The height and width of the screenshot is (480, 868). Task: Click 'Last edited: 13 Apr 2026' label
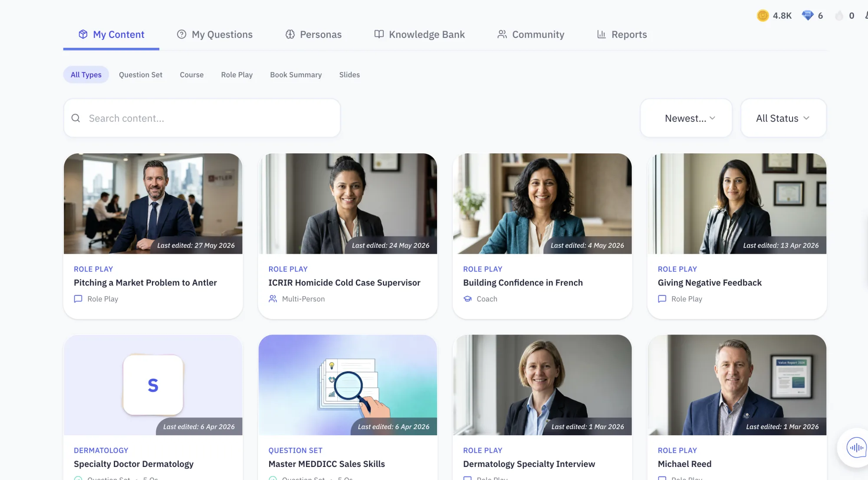[781, 245]
